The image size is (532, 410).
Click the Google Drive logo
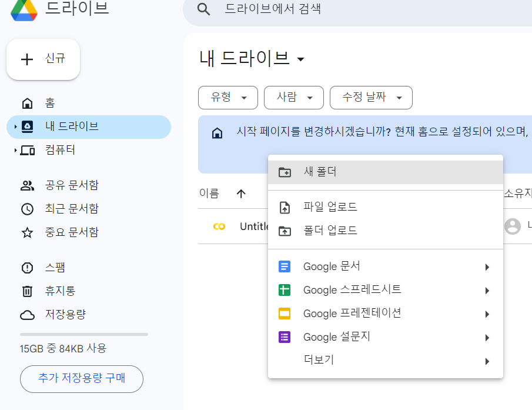[x=24, y=10]
